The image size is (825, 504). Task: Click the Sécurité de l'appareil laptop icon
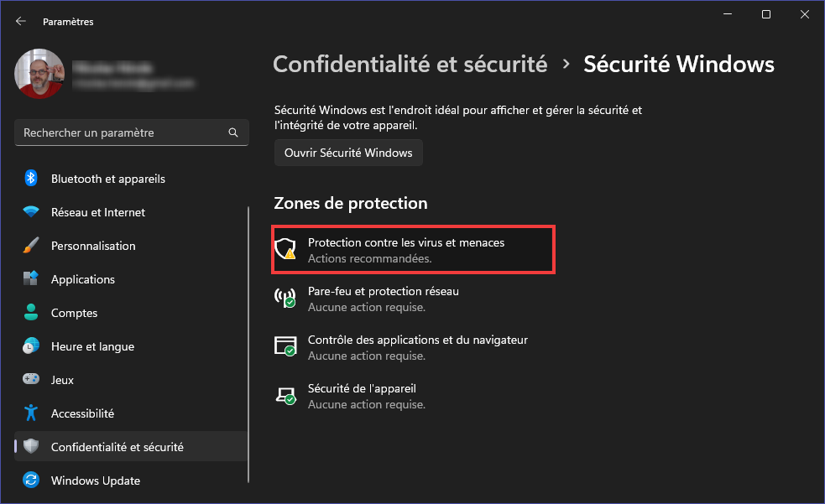coord(286,395)
